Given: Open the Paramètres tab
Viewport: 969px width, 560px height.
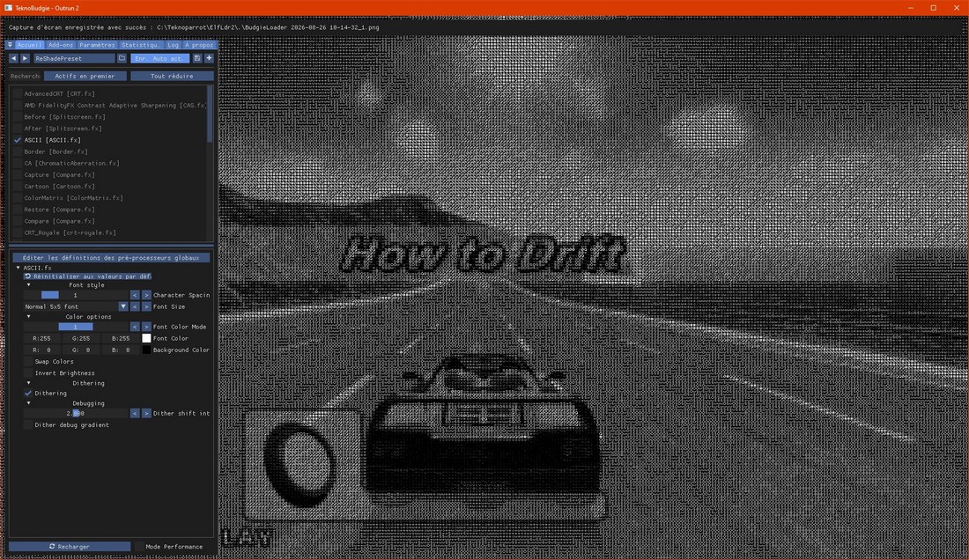Looking at the screenshot, I should pos(97,45).
